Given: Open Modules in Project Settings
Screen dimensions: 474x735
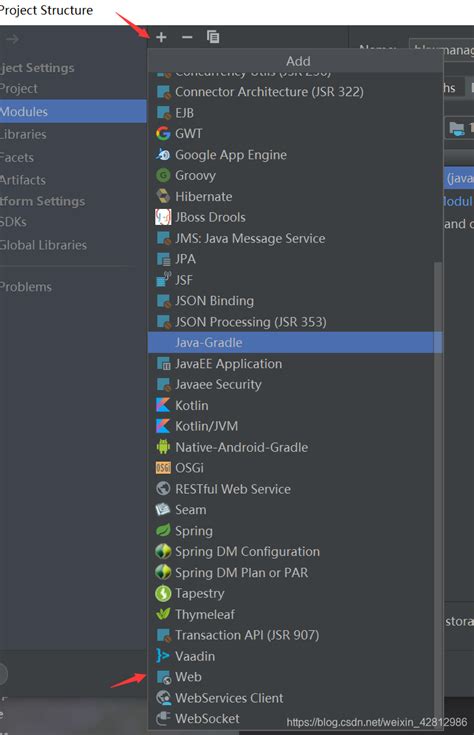Looking at the screenshot, I should pos(73,112).
